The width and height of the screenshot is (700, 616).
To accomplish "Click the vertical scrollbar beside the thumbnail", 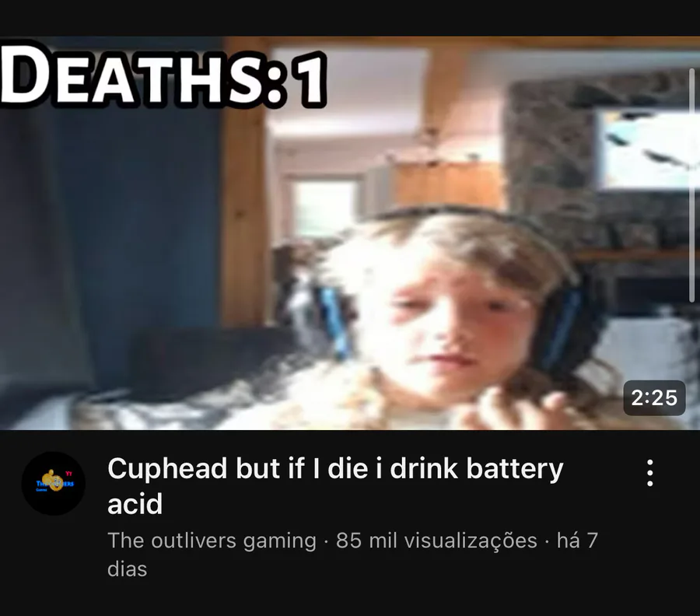I will coord(692,185).
